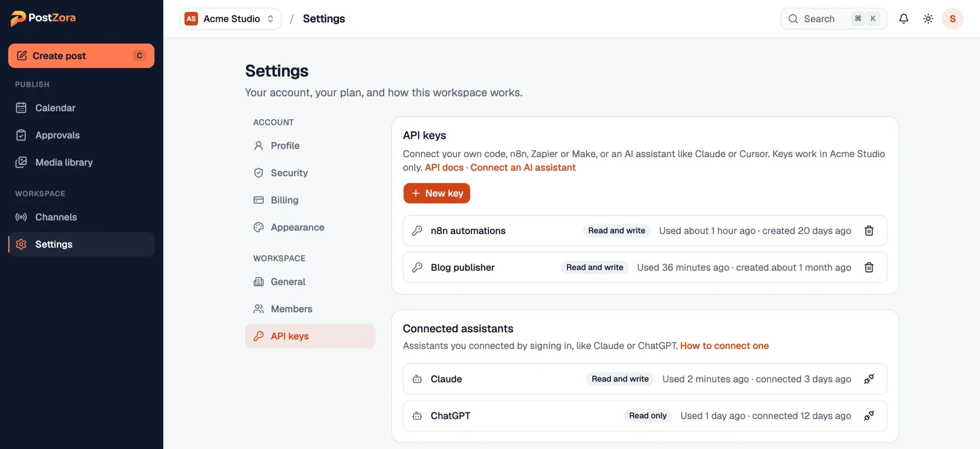980x449 pixels.
Task: Click the PostZora logo
Action: 43,18
